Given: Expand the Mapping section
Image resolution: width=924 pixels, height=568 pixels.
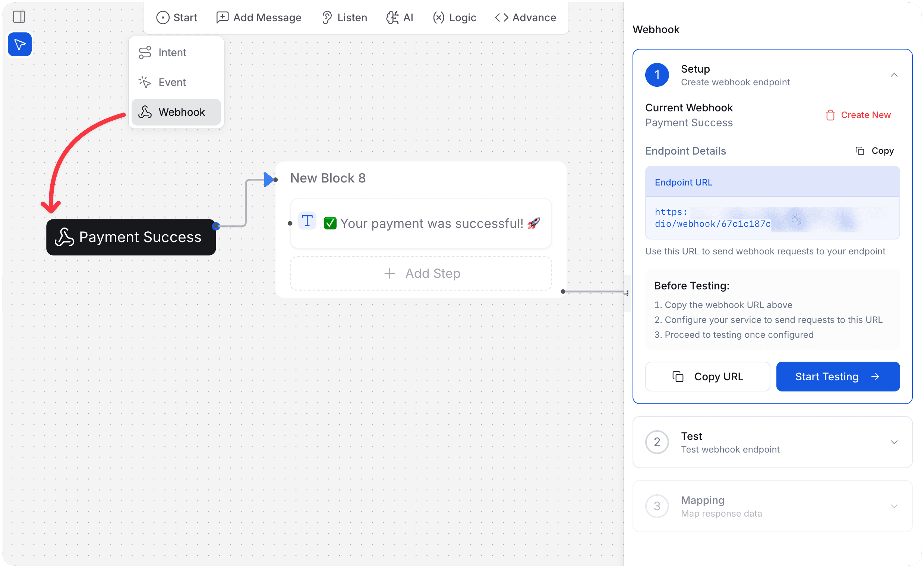Looking at the screenshot, I should tap(895, 506).
